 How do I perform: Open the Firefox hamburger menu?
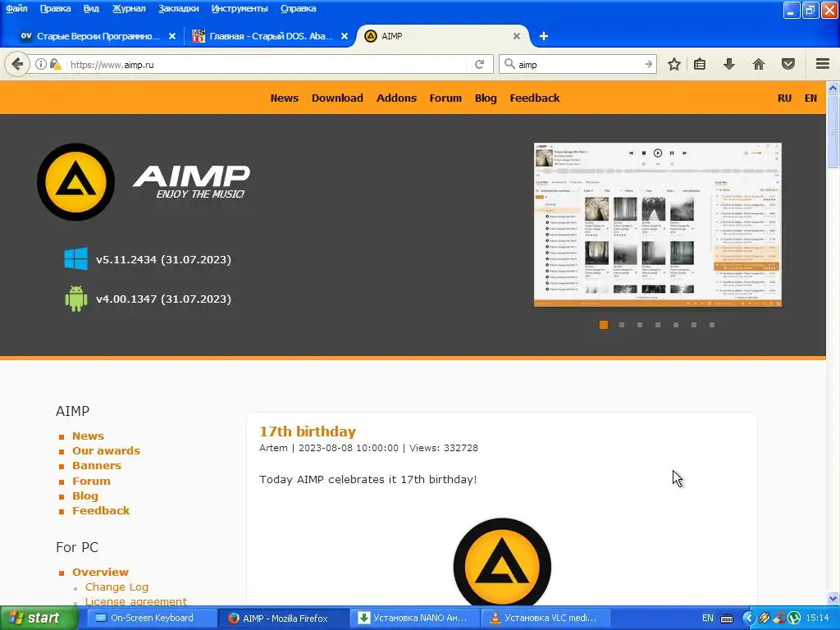click(823, 64)
